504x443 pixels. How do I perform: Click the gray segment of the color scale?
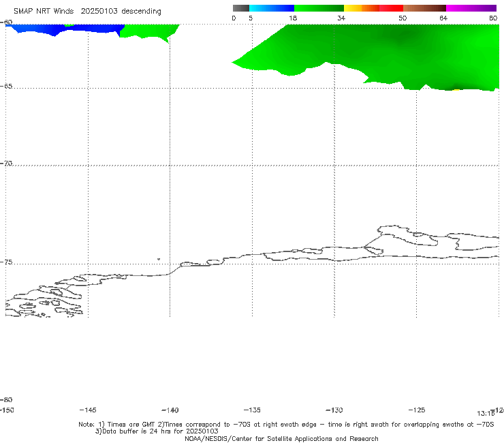[241, 8]
